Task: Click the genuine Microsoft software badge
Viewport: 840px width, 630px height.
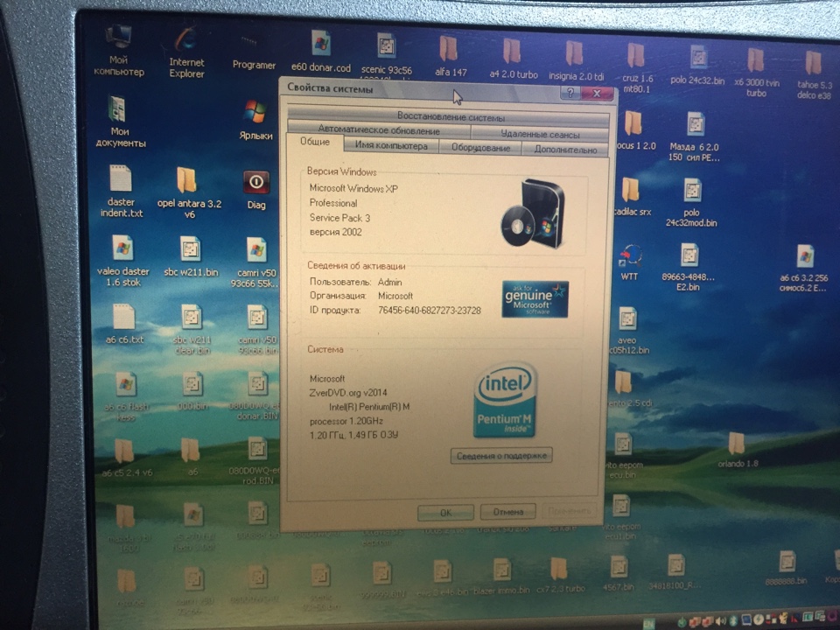Action: click(535, 299)
